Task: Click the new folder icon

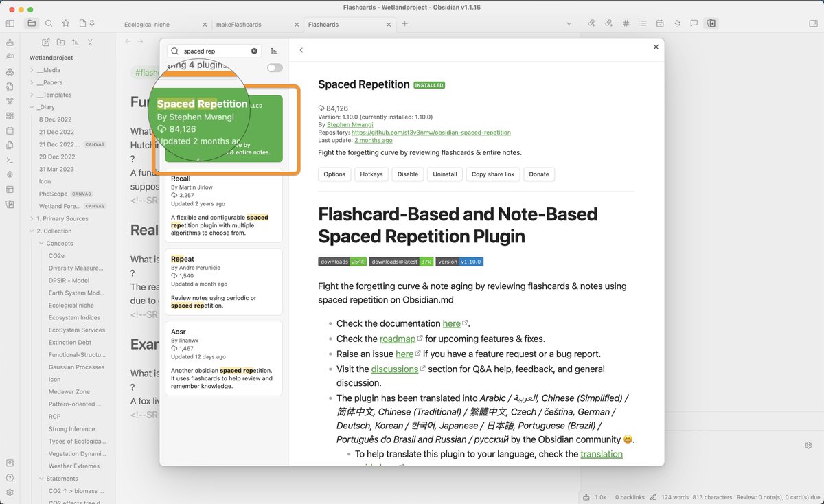Action: point(60,43)
